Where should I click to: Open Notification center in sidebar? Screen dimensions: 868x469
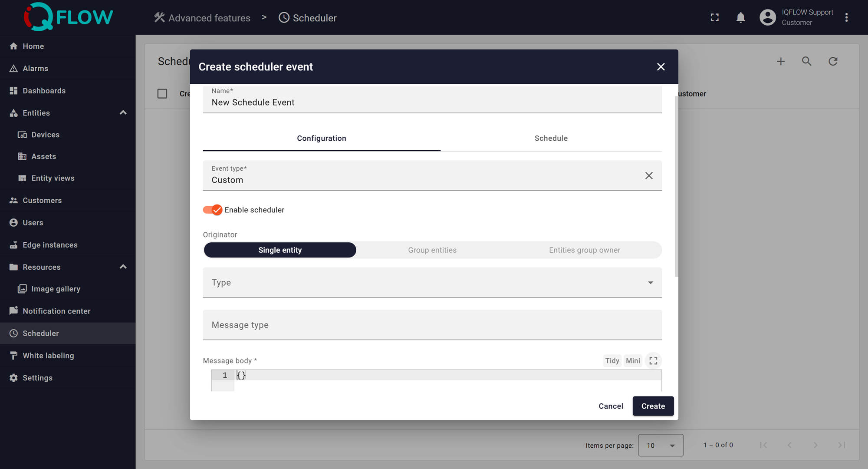pyautogui.click(x=56, y=311)
